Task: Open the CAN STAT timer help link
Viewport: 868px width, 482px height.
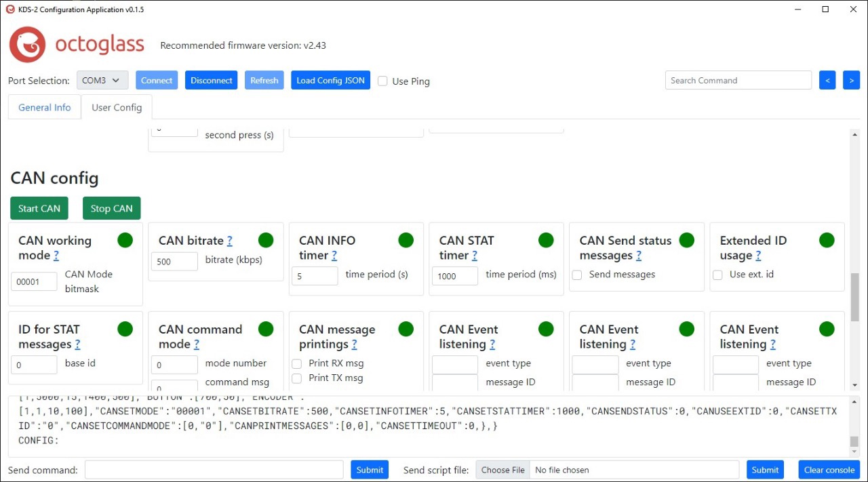Action: pos(475,256)
